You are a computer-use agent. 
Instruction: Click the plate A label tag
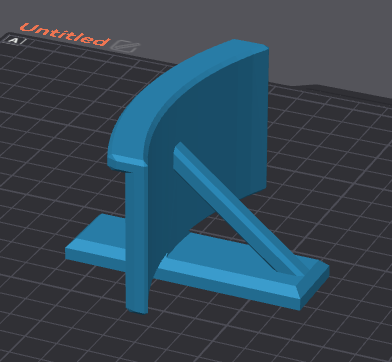point(13,41)
